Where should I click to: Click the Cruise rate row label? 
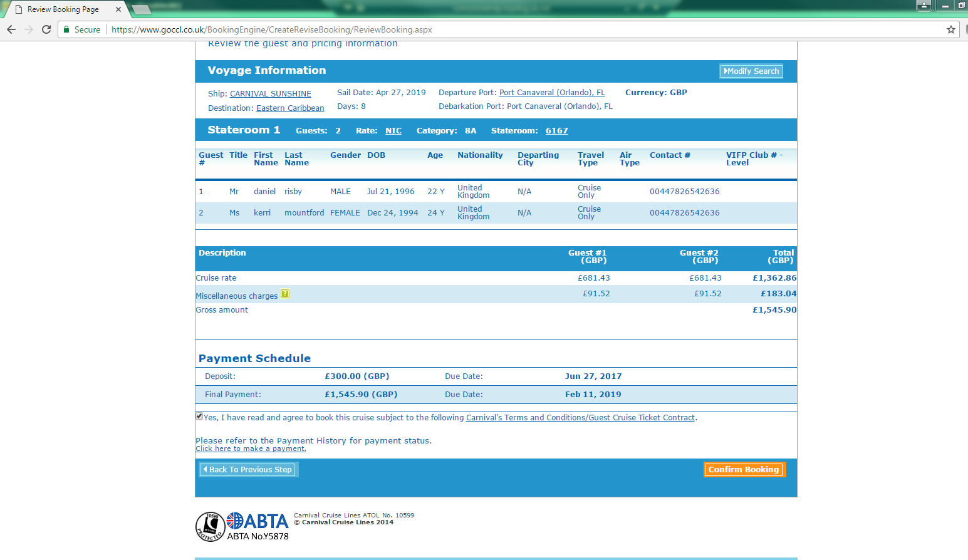(x=216, y=278)
